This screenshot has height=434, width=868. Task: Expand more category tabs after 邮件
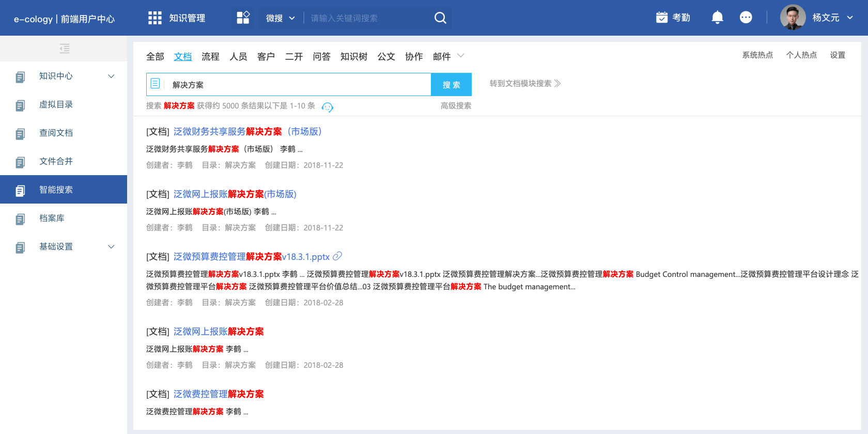point(461,55)
